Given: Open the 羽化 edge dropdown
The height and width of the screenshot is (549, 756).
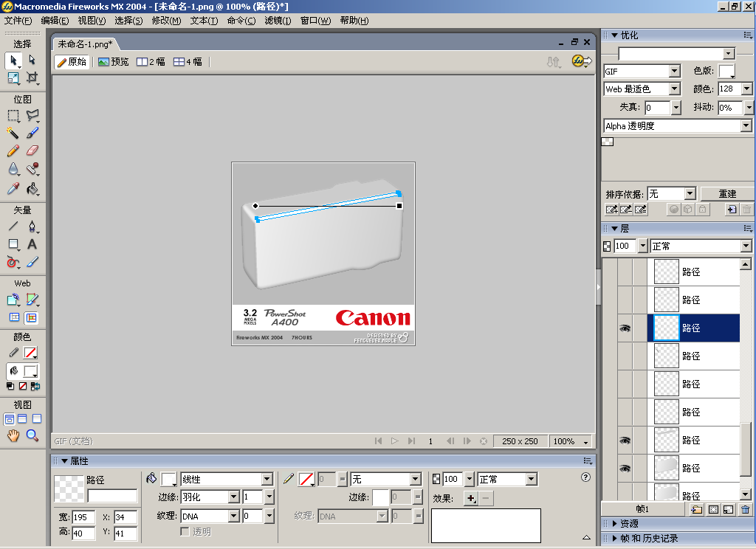Looking at the screenshot, I should coord(234,497).
